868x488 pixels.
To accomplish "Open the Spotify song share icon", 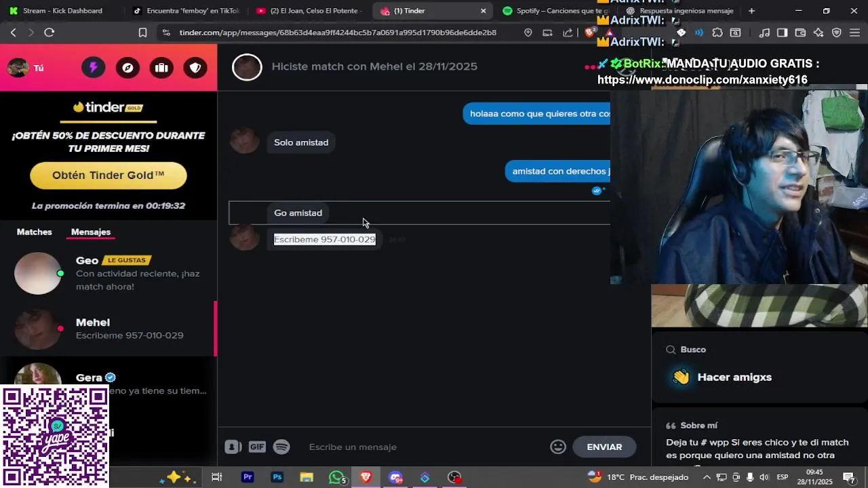I will point(281,447).
